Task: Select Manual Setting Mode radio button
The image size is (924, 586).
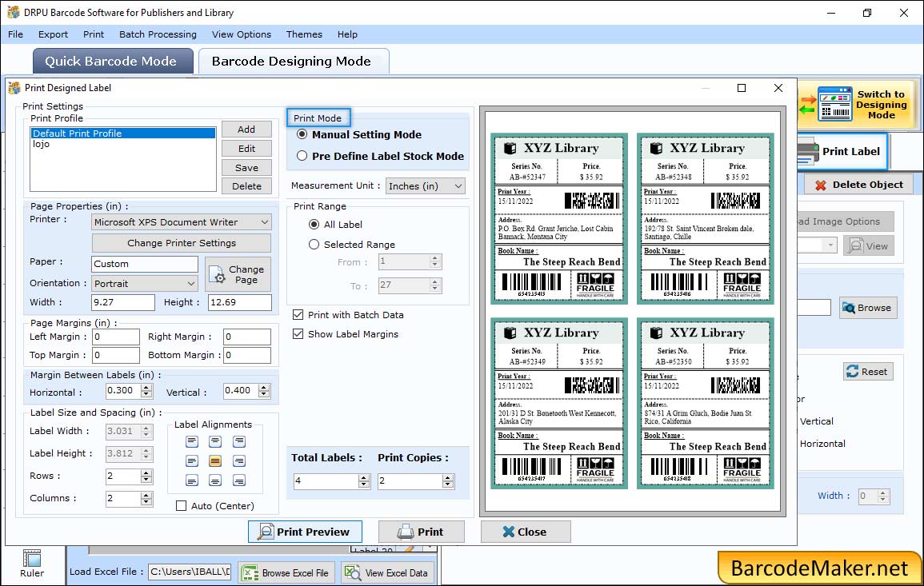Action: 302,134
